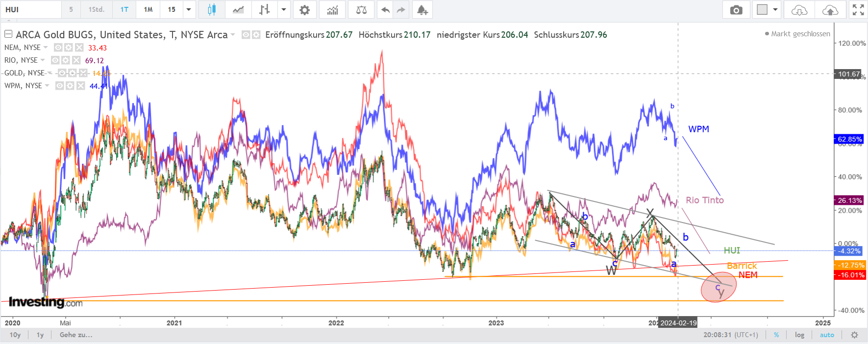Open Gehe zu date dialog
The height and width of the screenshot is (344, 868).
(76, 335)
